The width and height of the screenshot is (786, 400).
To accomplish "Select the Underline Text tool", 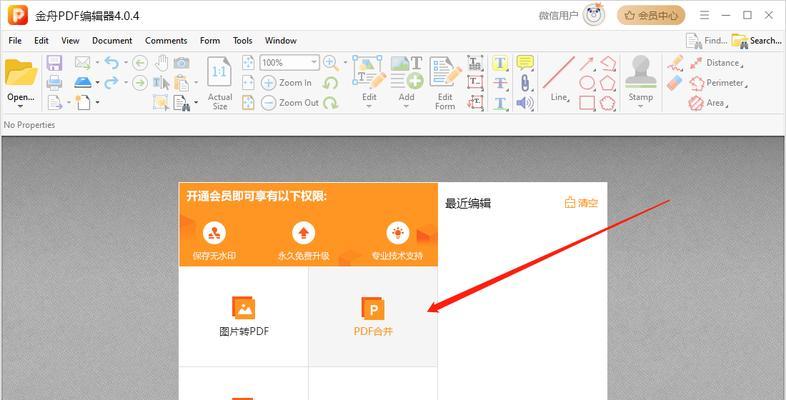I will [500, 103].
